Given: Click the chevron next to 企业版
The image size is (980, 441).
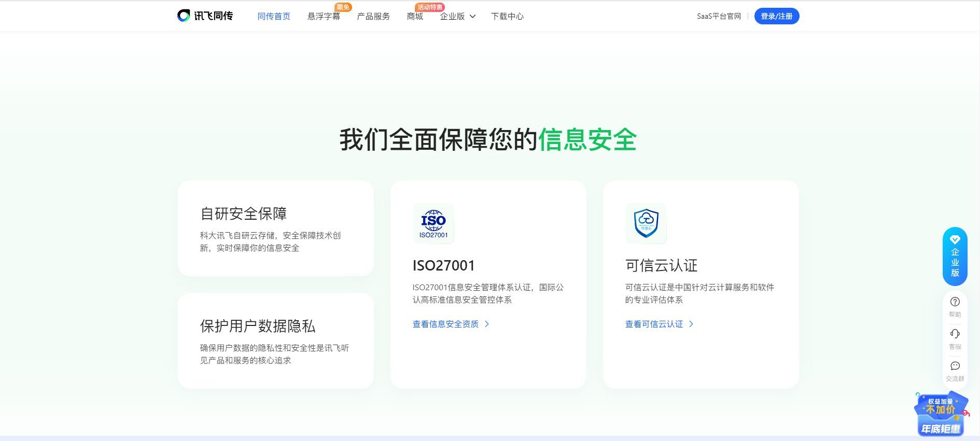Looking at the screenshot, I should coord(472,17).
